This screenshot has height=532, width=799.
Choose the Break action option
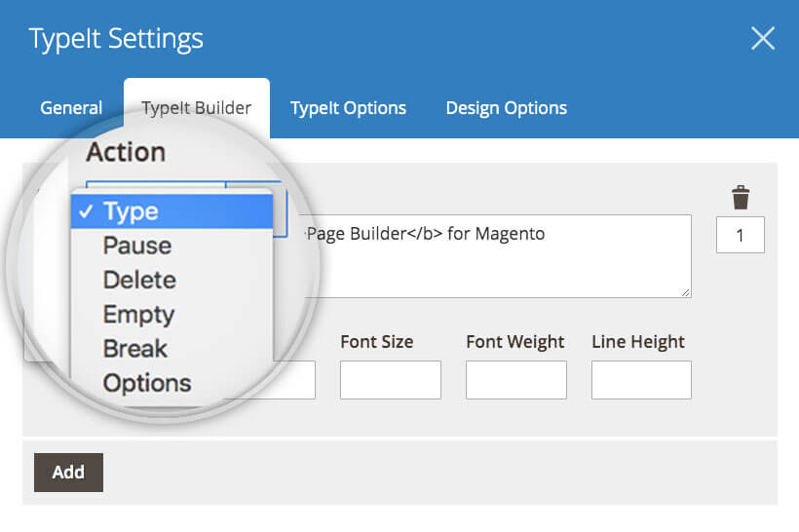[x=135, y=349]
